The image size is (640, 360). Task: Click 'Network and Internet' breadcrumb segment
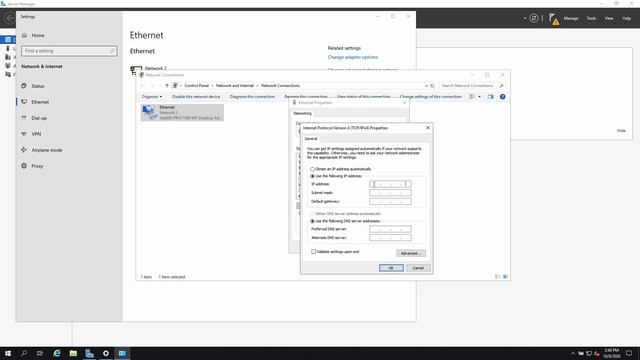pyautogui.click(x=235, y=86)
